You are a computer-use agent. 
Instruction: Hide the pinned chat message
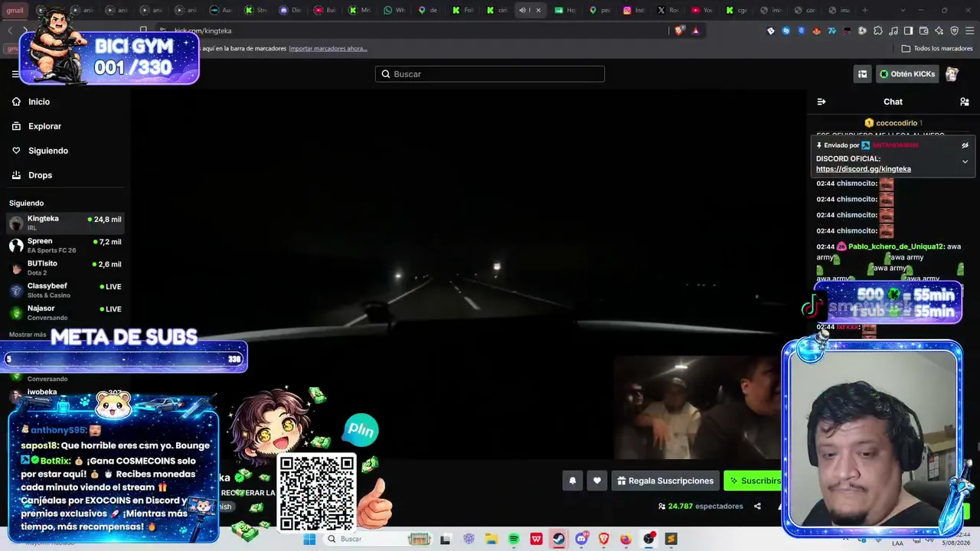(965, 145)
